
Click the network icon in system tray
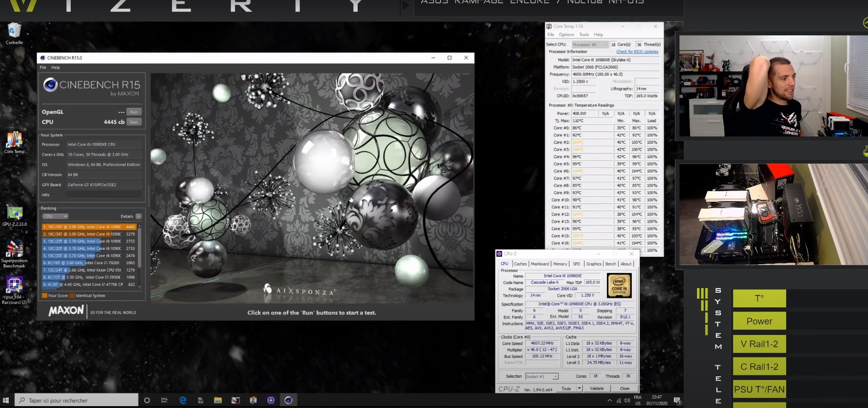(618, 401)
